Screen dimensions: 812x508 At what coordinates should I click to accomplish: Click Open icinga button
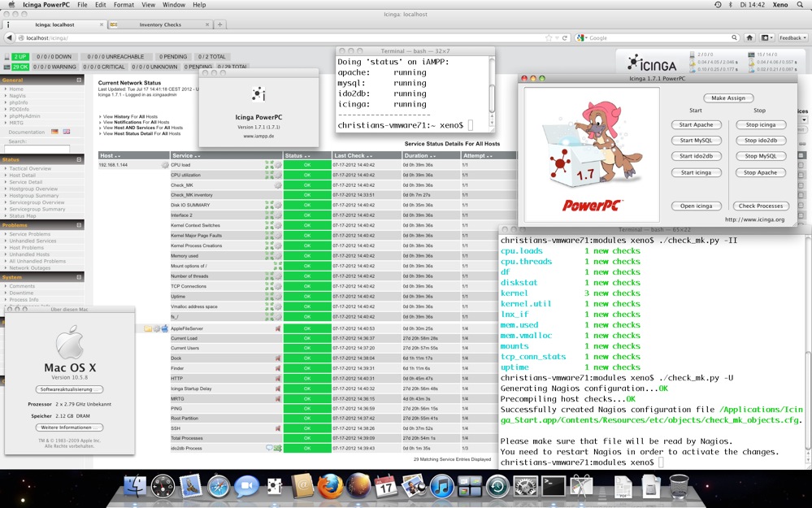pyautogui.click(x=696, y=206)
